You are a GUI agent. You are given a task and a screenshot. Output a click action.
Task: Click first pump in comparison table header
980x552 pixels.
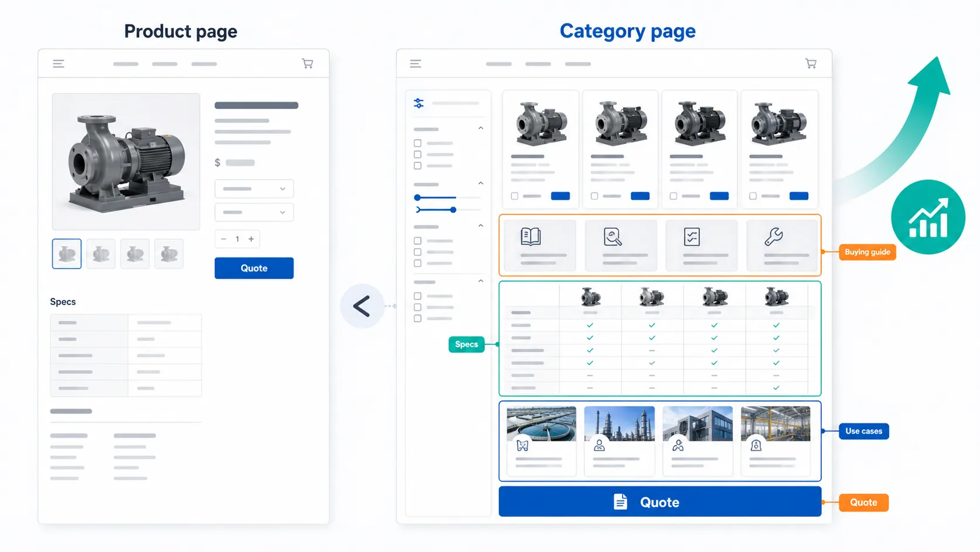[590, 297]
